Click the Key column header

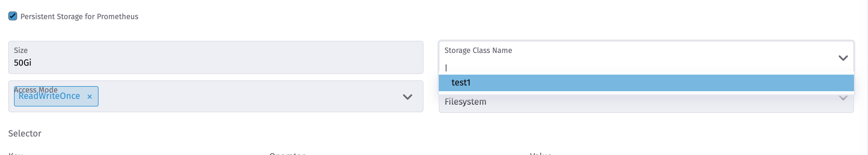point(15,154)
